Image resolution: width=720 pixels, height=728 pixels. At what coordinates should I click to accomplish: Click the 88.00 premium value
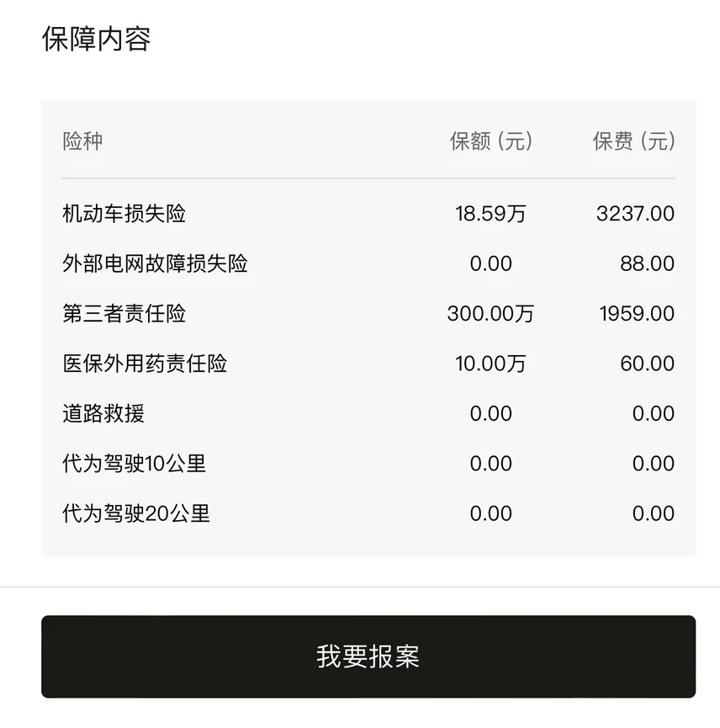click(x=647, y=263)
